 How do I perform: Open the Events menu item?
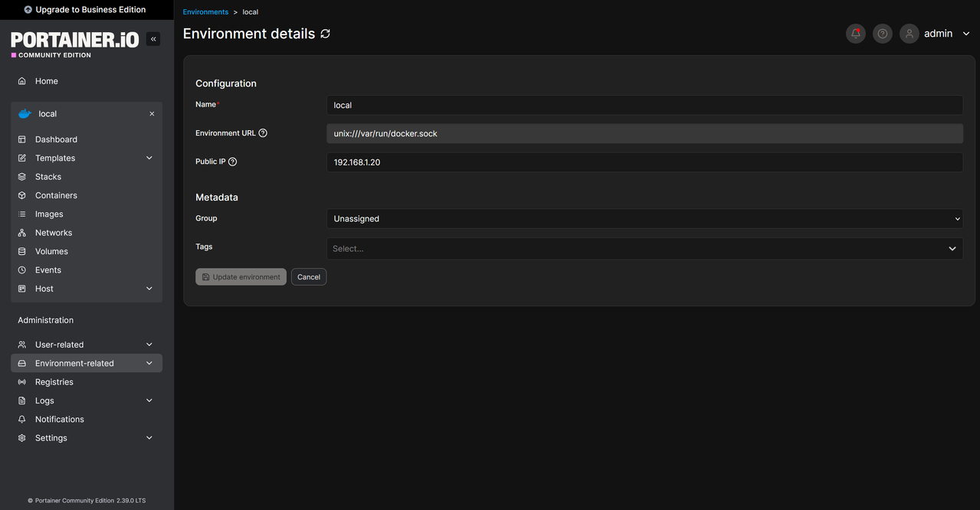click(87, 270)
